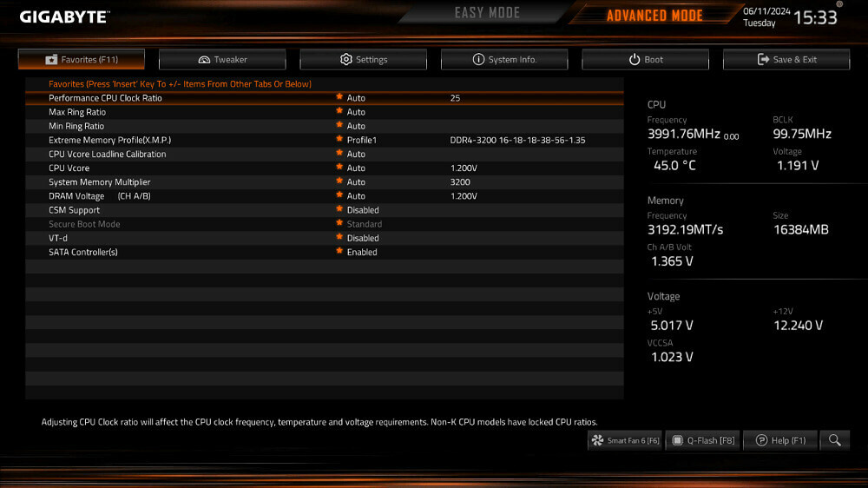Launch Q-Flash utility chip icon
Screen dimensions: 868x488
point(677,440)
